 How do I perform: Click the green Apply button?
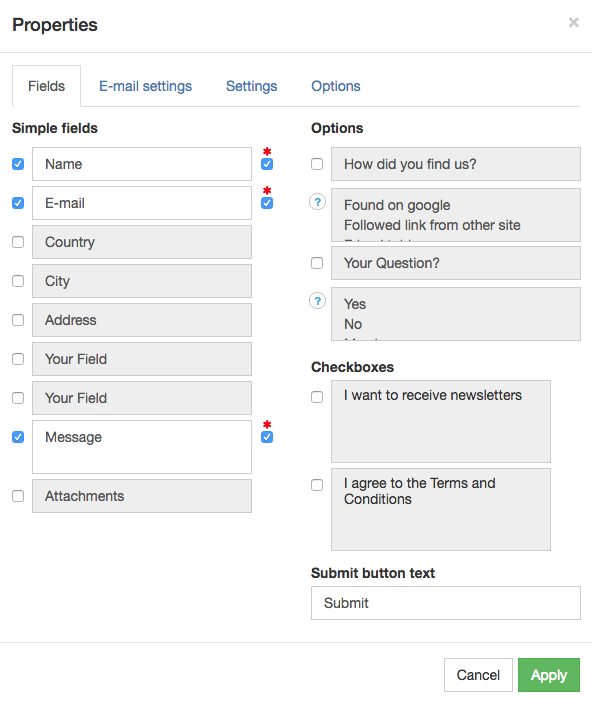click(549, 675)
